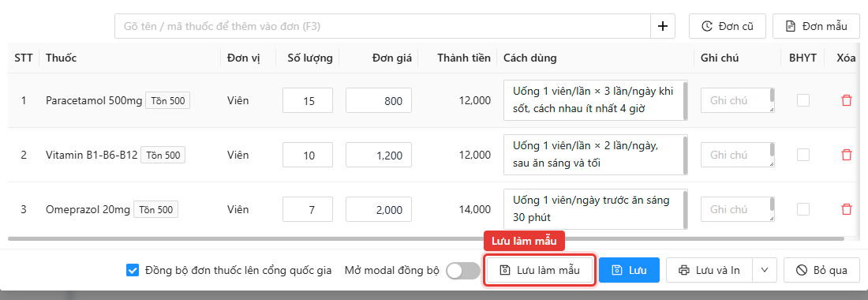Viewport: 868px width, 300px height.
Task: Open old prescriptions via Đơn cũ
Action: click(728, 26)
